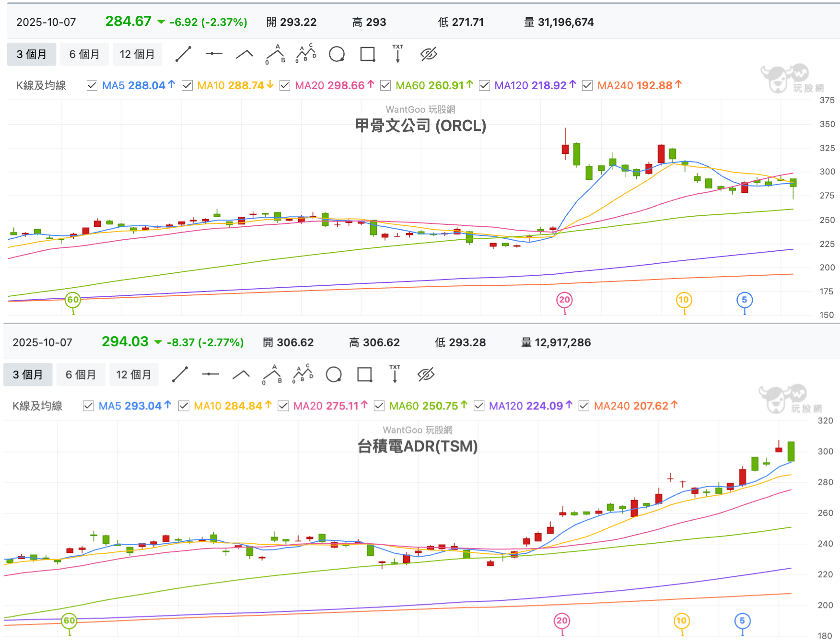Hide drawings with eye icon in TSM chart
This screenshot has height=642, width=840.
pyautogui.click(x=426, y=374)
